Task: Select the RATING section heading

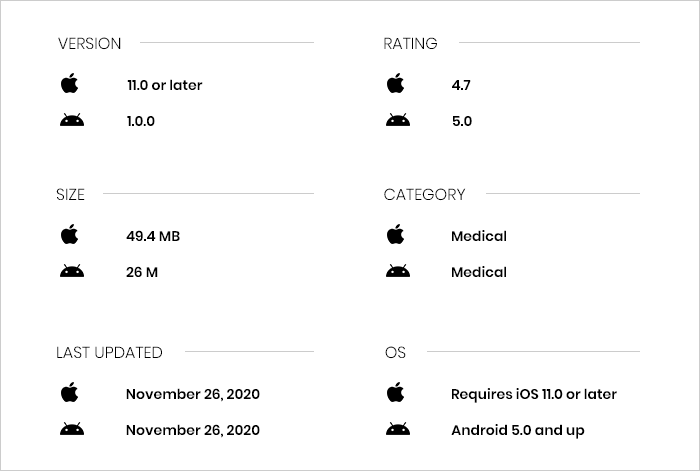Action: 410,43
